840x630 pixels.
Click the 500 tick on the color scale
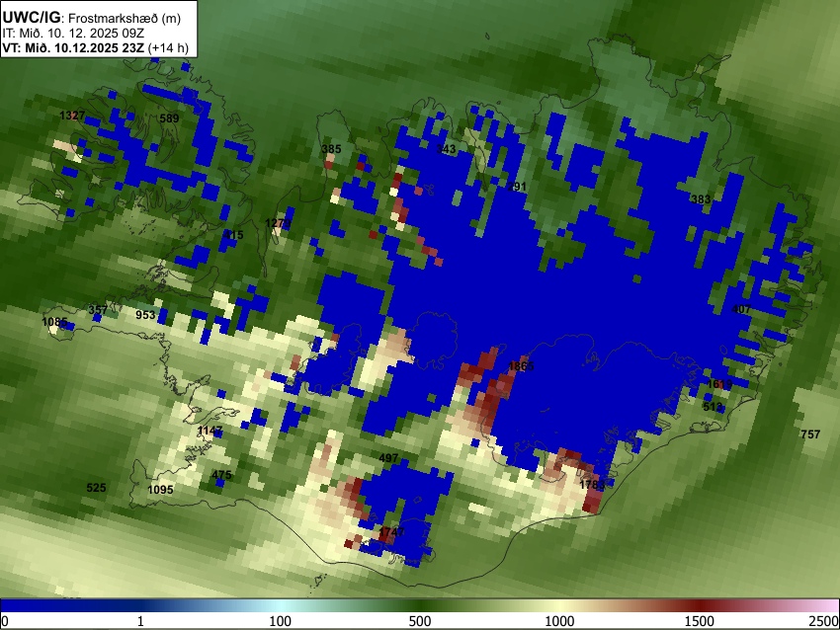point(420,621)
